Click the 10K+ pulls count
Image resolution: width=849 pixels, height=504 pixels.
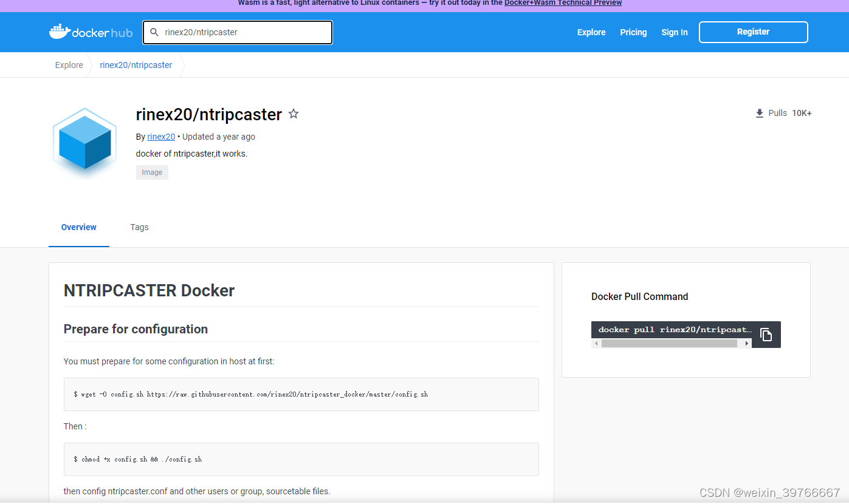[x=802, y=114]
